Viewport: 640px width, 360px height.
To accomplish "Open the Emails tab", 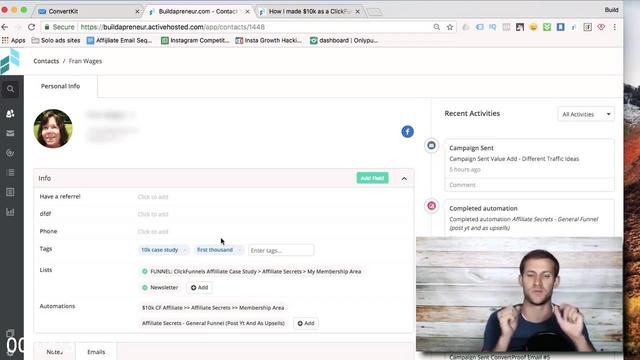I will click(x=96, y=352).
